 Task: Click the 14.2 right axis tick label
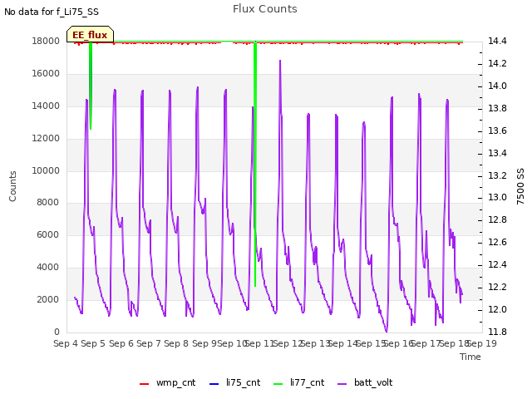[497, 63]
